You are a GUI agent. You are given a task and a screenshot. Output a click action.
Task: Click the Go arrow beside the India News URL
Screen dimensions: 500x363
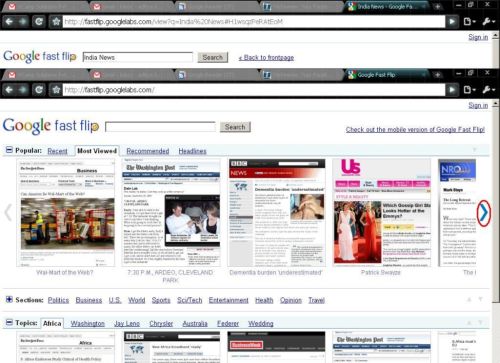452,22
